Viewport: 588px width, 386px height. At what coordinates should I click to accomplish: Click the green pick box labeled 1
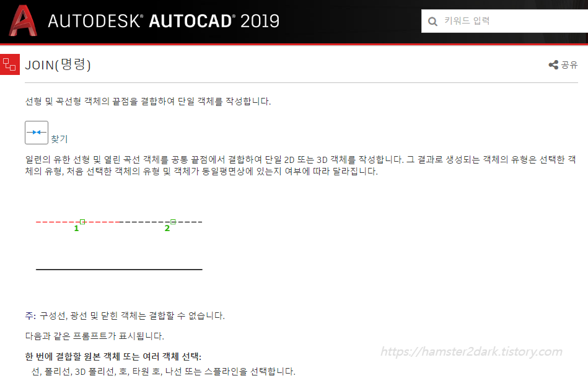pos(82,222)
